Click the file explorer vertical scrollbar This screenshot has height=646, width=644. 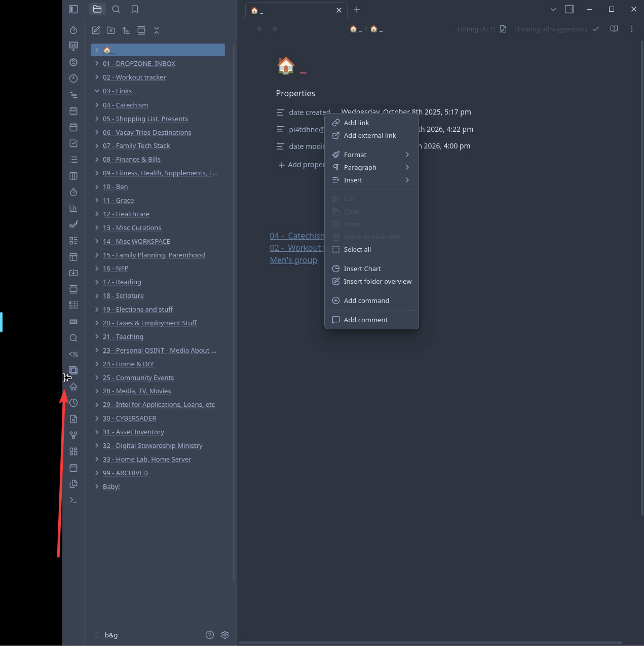click(234, 304)
